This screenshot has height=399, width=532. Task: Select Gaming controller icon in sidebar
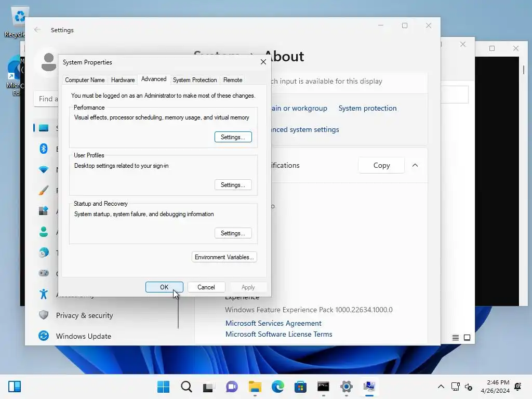[x=44, y=273]
